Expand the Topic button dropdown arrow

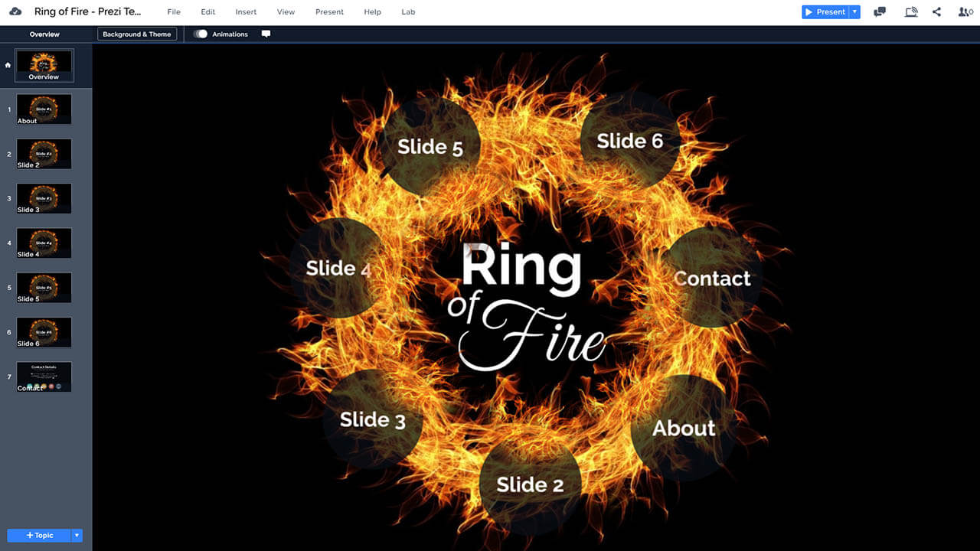(77, 536)
